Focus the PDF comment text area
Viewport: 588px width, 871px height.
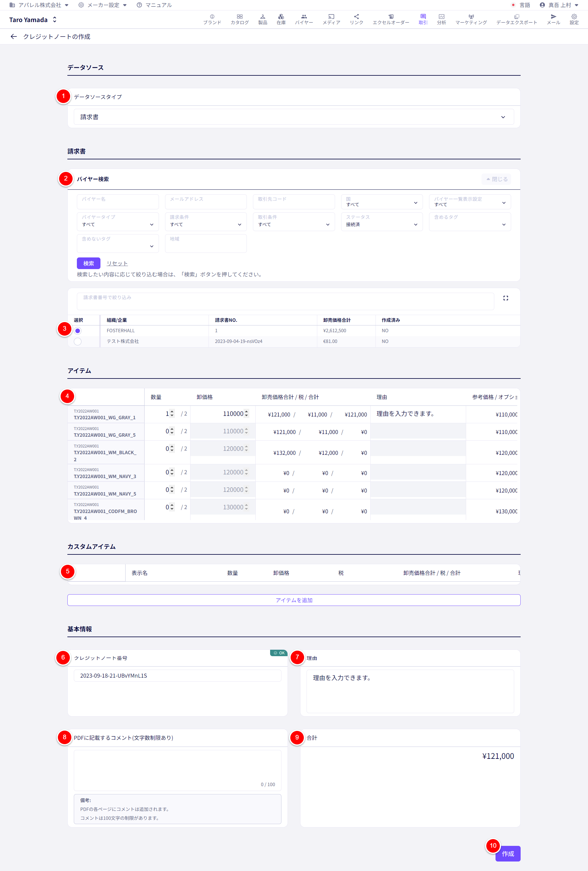(x=178, y=770)
